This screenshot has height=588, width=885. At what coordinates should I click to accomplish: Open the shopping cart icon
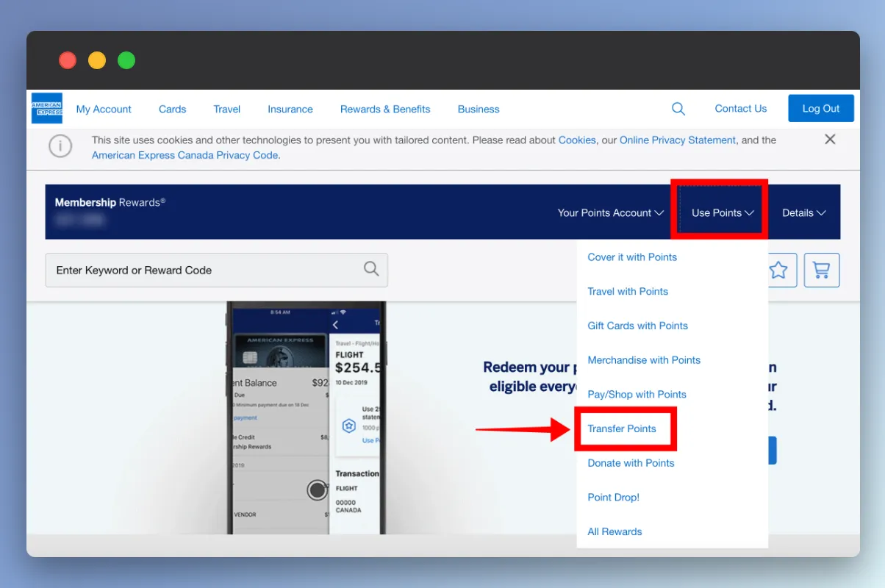[822, 270]
